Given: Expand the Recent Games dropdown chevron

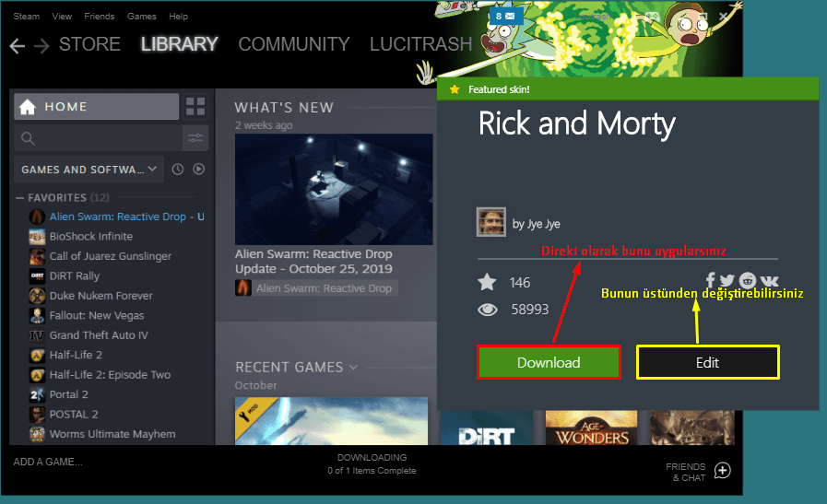Looking at the screenshot, I should (353, 367).
